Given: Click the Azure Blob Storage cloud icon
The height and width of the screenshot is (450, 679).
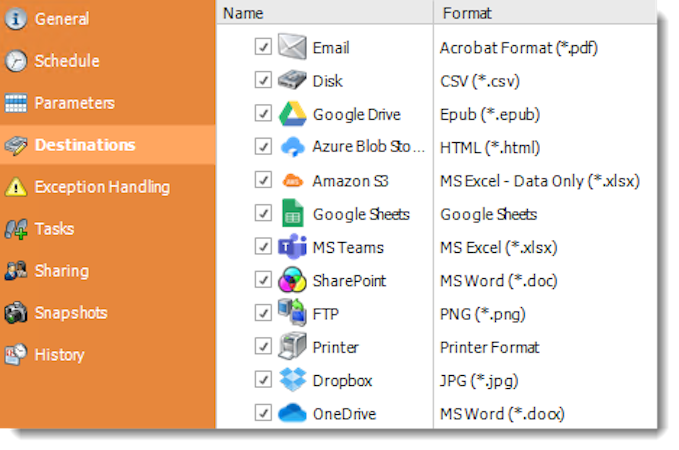Looking at the screenshot, I should [292, 147].
